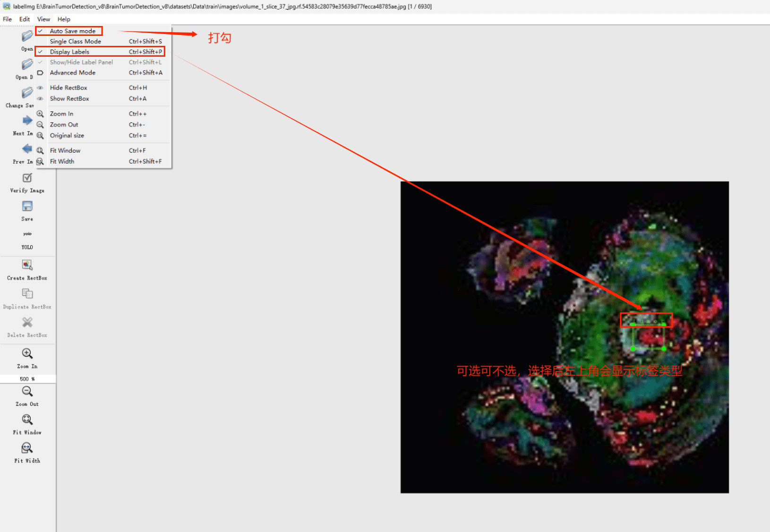Click the 500 % zoom value field
The height and width of the screenshot is (532, 770).
pos(27,379)
